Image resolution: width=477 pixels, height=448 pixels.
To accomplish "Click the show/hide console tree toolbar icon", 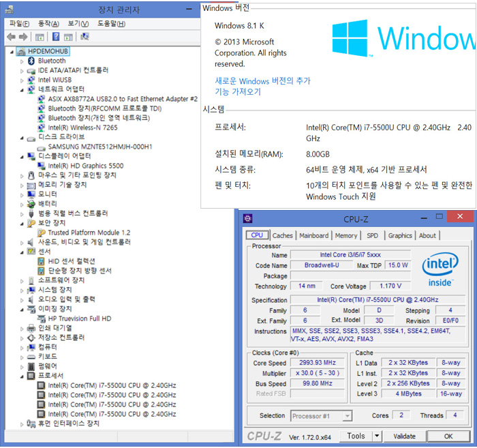I will click(40, 37).
